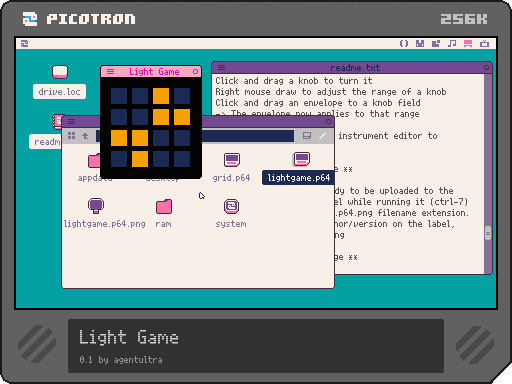512x384 pixels.
Task: Open the ram folder icon
Action: coord(164,206)
